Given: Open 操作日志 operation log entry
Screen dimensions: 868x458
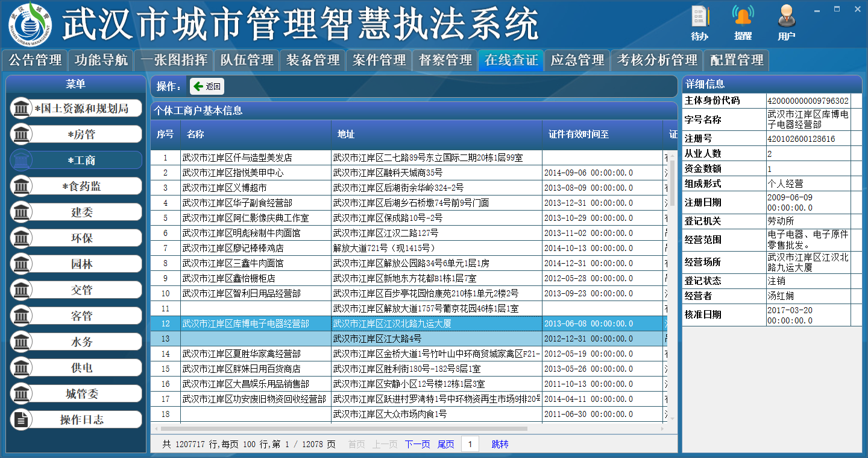Looking at the screenshot, I should click(x=77, y=420).
